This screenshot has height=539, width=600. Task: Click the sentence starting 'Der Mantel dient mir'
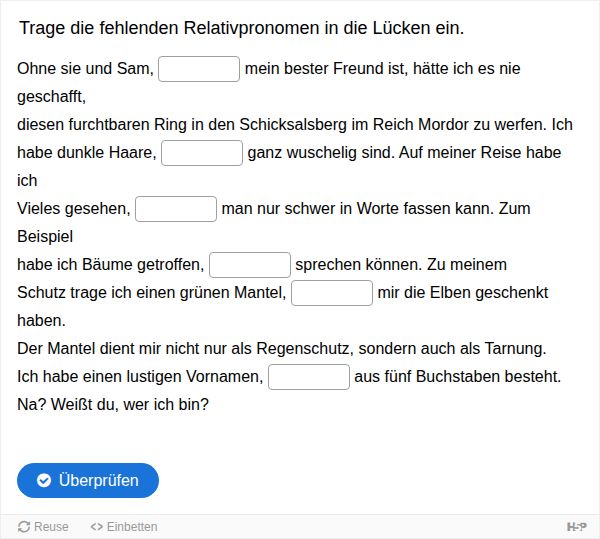point(282,349)
